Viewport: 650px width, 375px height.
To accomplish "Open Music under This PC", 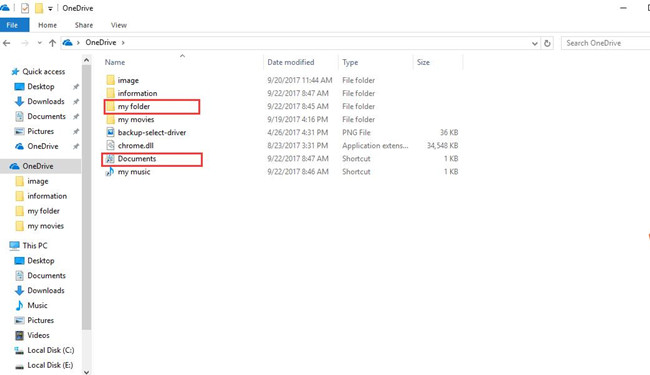I will [37, 305].
